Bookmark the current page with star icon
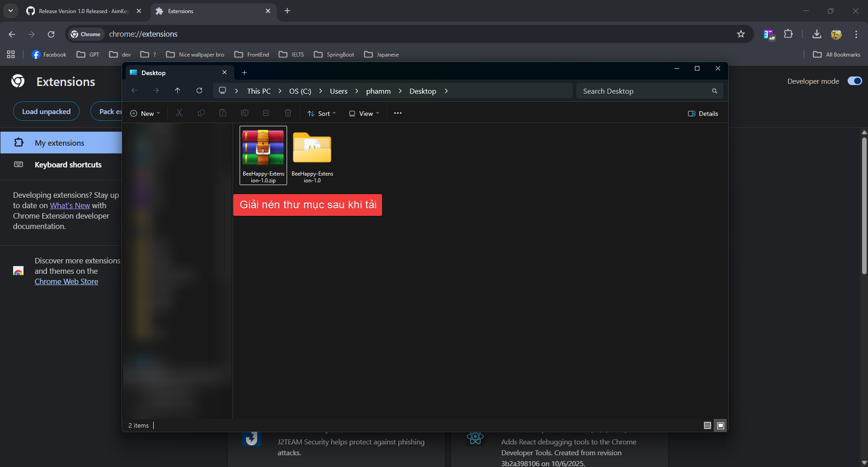 (741, 34)
